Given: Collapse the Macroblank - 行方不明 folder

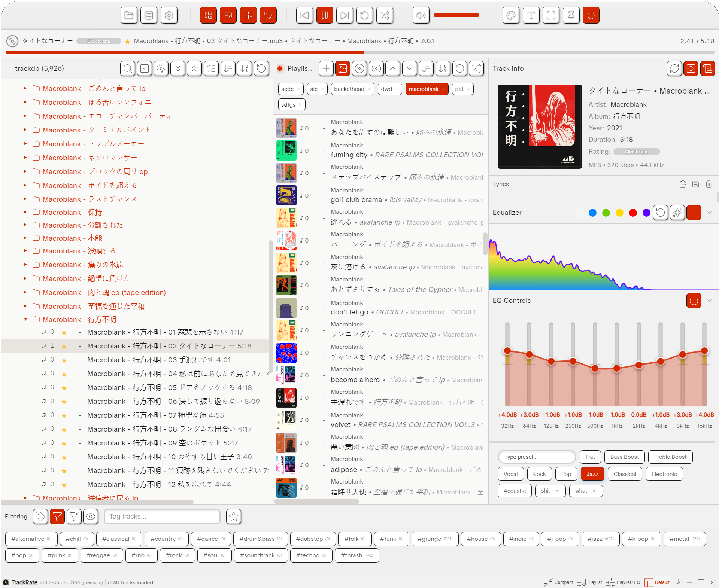Looking at the screenshot, I should 25,319.
